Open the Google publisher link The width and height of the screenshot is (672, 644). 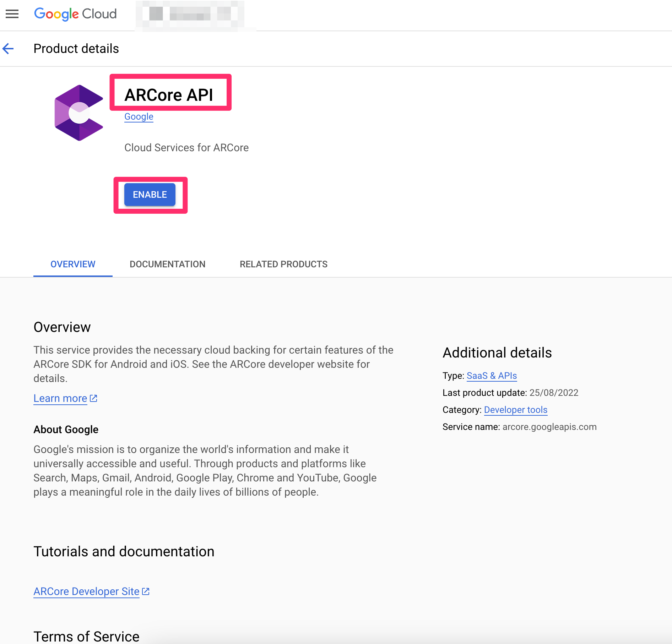(139, 117)
